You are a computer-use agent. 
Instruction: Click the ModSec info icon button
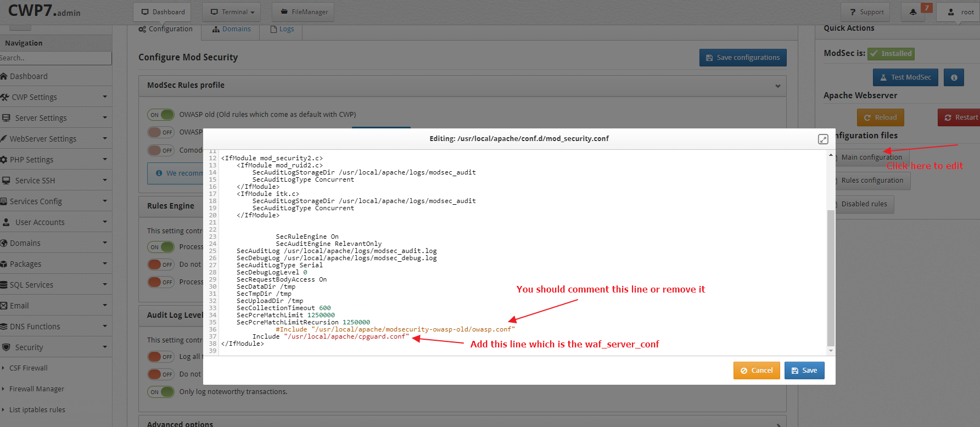tap(954, 77)
